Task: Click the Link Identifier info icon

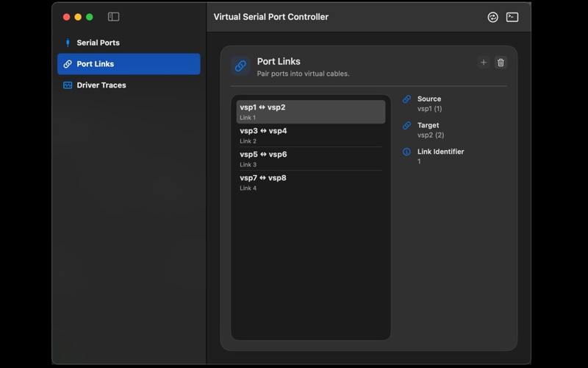Action: 406,152
